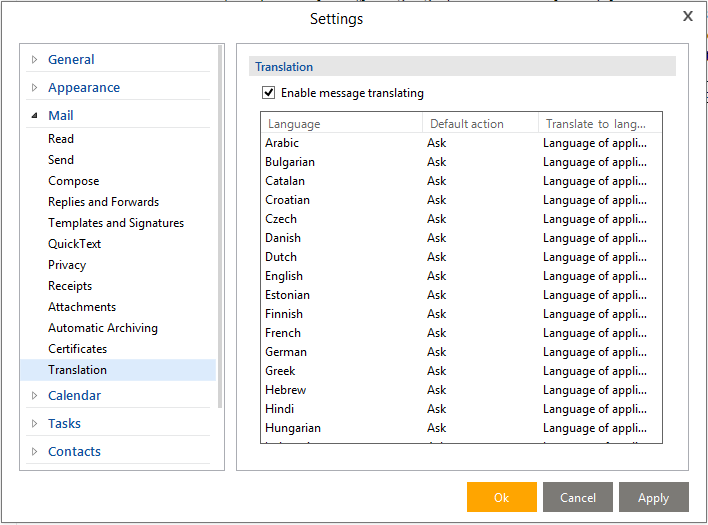Confirm settings with the Ok button
The image size is (708, 525).
click(502, 497)
